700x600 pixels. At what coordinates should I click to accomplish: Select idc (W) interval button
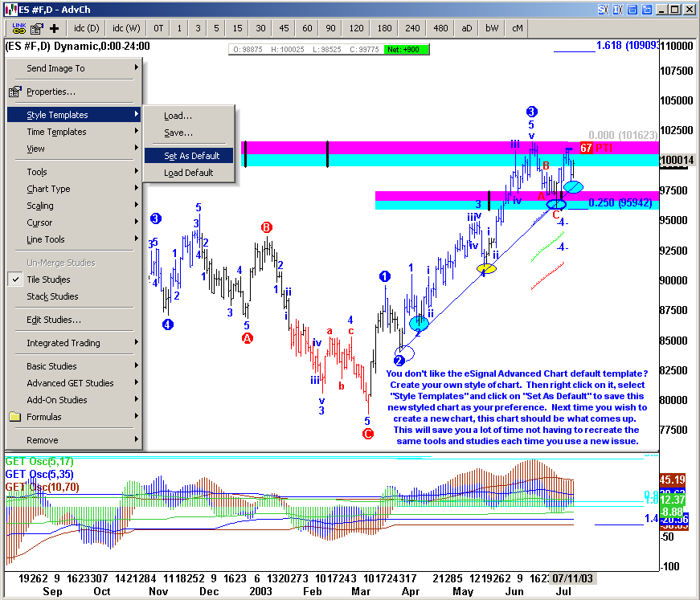(126, 29)
